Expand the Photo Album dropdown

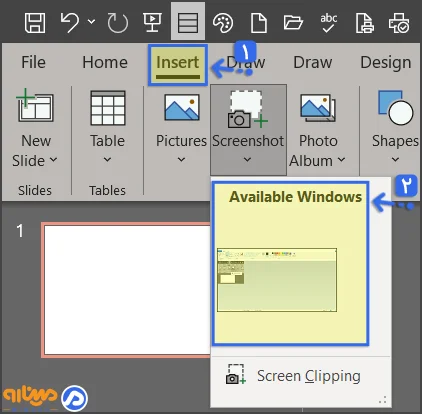click(341, 160)
